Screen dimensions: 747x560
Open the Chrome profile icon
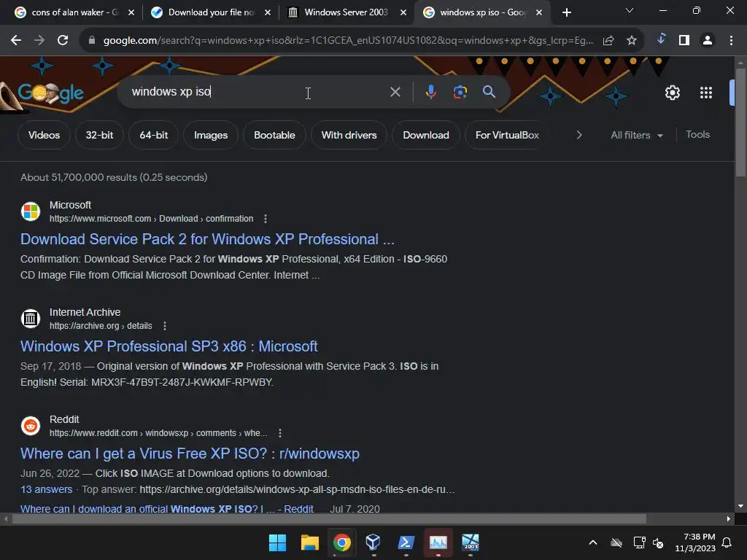point(708,41)
